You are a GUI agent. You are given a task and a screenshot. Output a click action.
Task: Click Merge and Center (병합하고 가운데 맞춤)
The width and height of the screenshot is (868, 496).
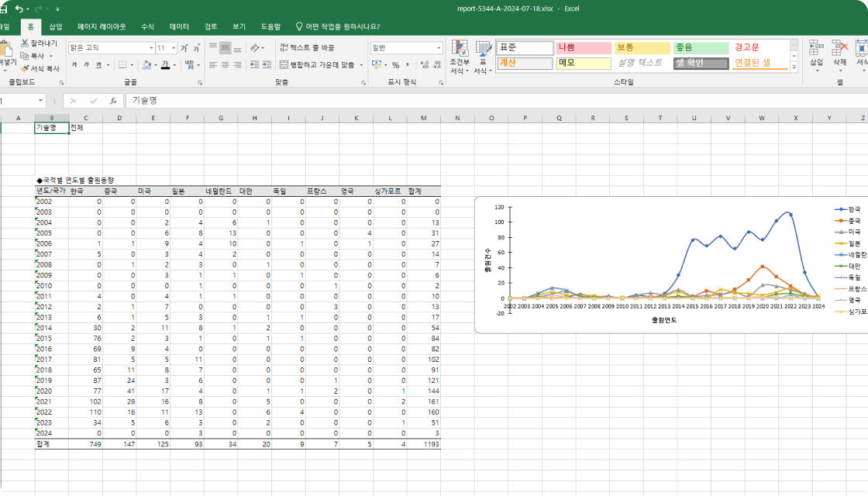pyautogui.click(x=316, y=65)
